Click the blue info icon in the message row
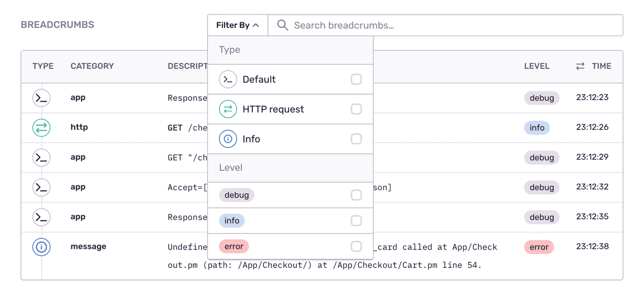 click(41, 247)
